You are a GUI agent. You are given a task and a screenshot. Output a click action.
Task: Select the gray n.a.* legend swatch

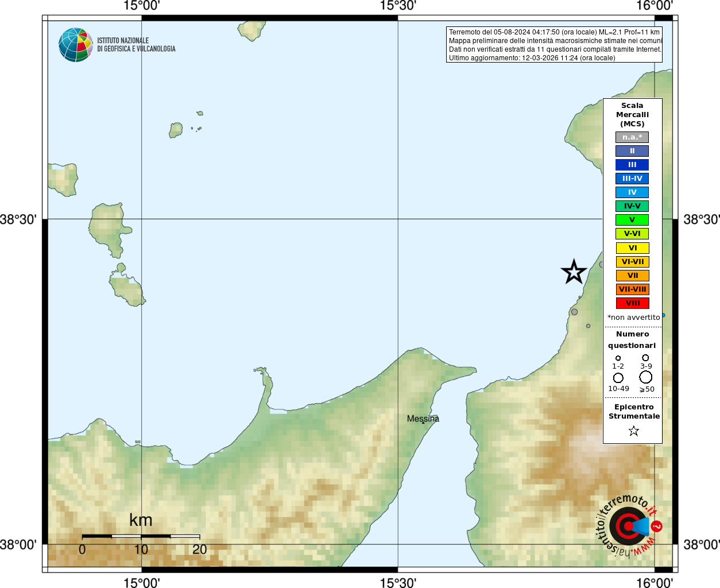click(632, 137)
